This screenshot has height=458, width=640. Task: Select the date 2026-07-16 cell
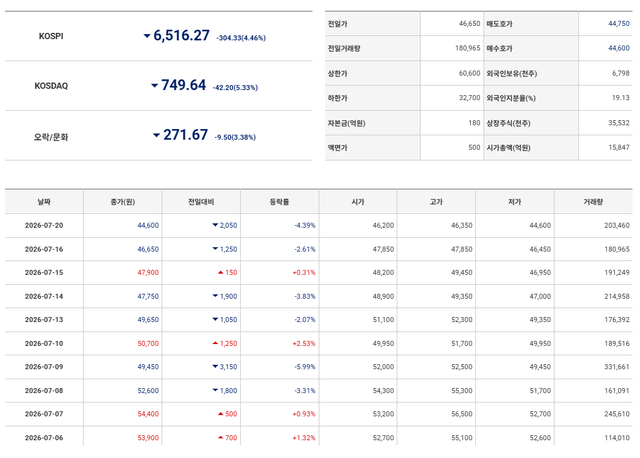(x=44, y=249)
